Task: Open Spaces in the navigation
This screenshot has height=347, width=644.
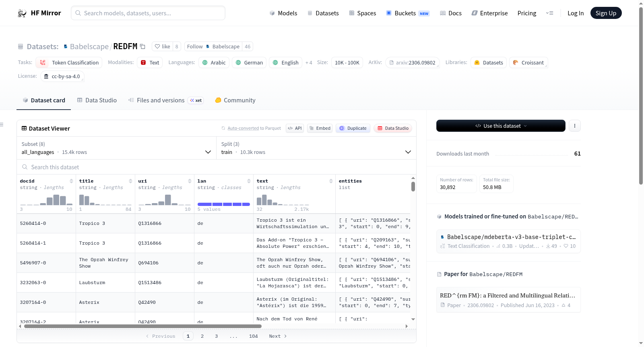Action: [x=363, y=13]
